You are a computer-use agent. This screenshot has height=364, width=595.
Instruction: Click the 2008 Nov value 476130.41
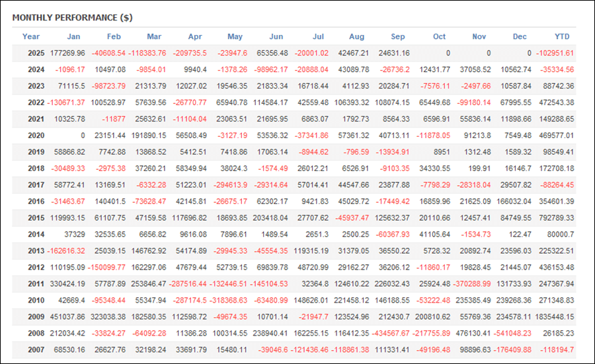click(472, 333)
